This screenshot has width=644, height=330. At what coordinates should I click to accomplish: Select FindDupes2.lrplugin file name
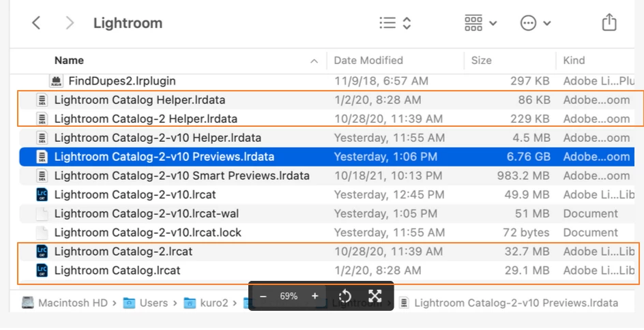click(122, 81)
